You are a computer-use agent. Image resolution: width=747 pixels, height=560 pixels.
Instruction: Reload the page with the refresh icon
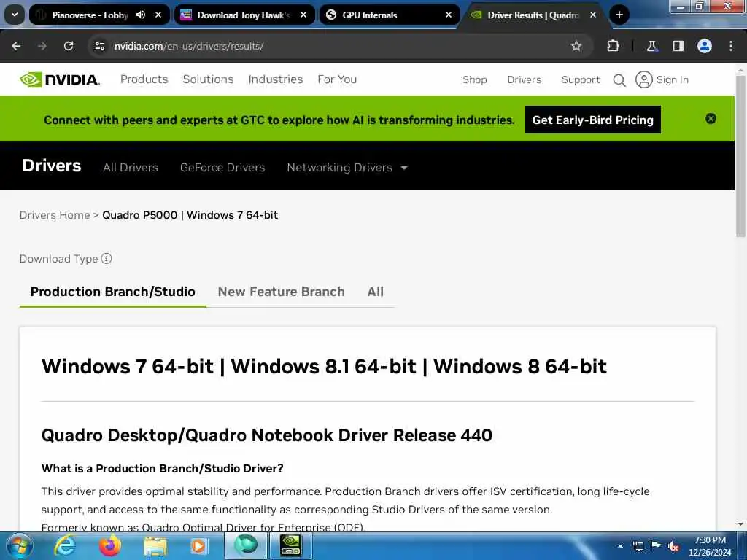click(69, 46)
